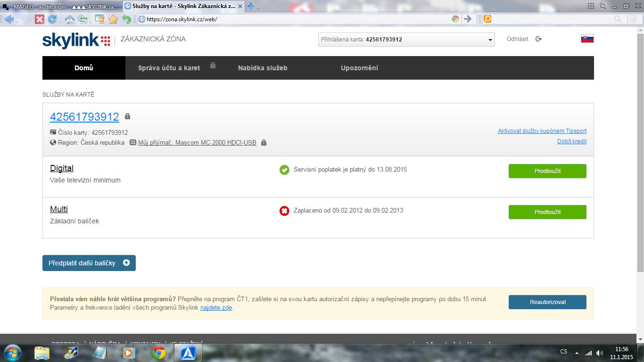The image size is (644, 362).
Task: Add page to favorites with star icon
Action: pos(113,19)
